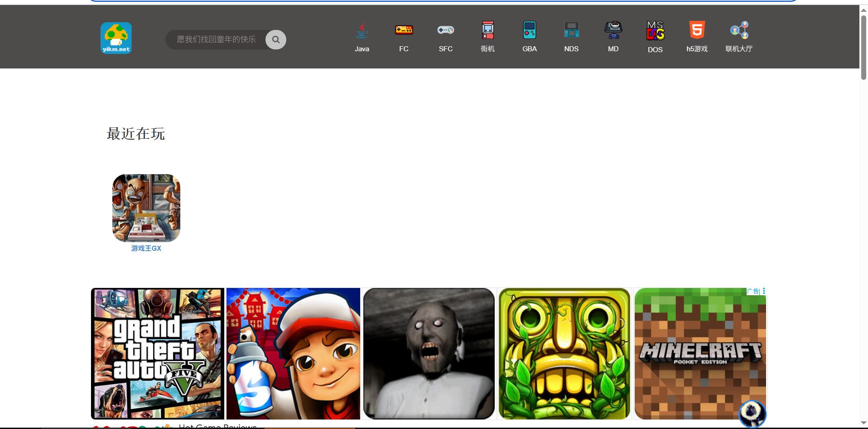The height and width of the screenshot is (429, 868).
Task: Click the scrollbar up arrow
Action: 863,10
